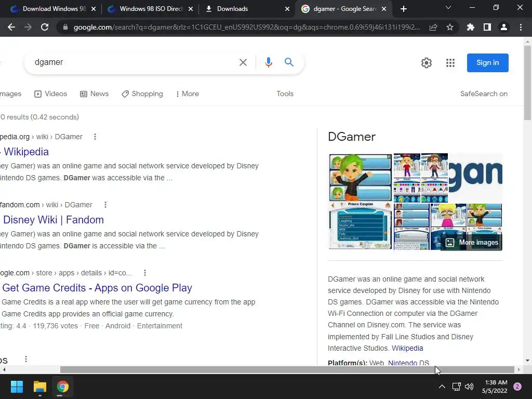Open the Google apps grid
The width and height of the screenshot is (532, 399).
450,63
